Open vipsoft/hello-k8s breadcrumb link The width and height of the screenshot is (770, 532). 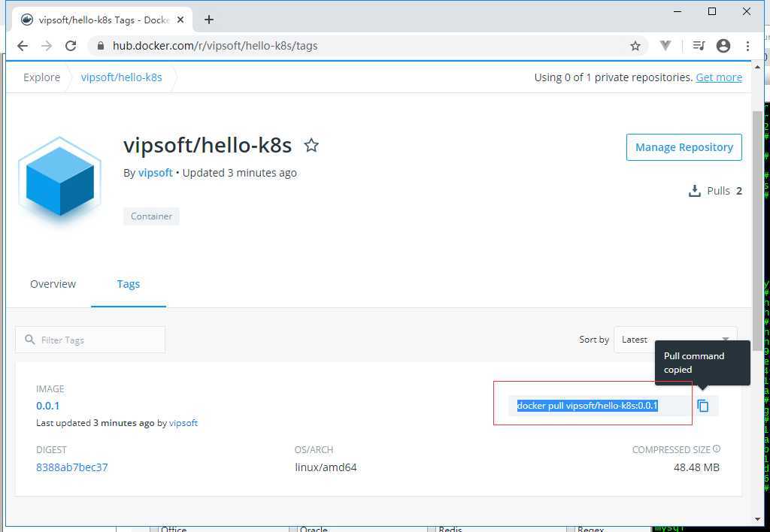[121, 77]
